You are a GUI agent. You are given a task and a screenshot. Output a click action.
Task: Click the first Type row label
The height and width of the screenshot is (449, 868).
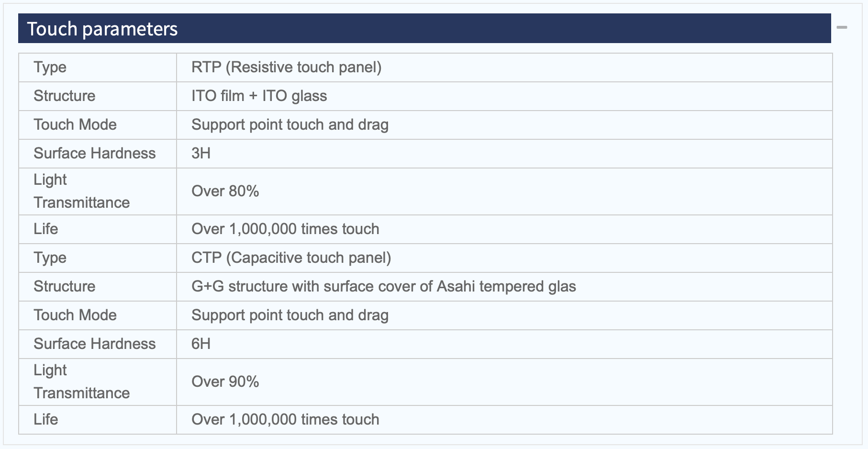pos(50,67)
